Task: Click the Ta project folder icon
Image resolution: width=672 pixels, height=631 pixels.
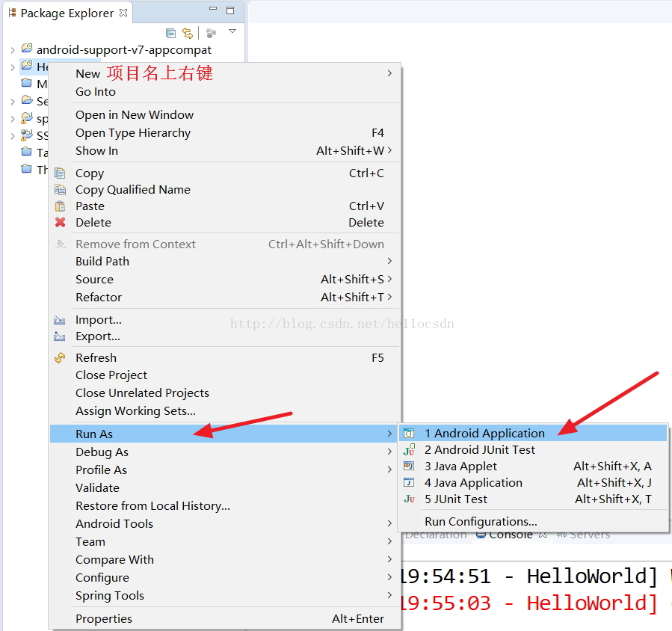Action: coord(27,152)
